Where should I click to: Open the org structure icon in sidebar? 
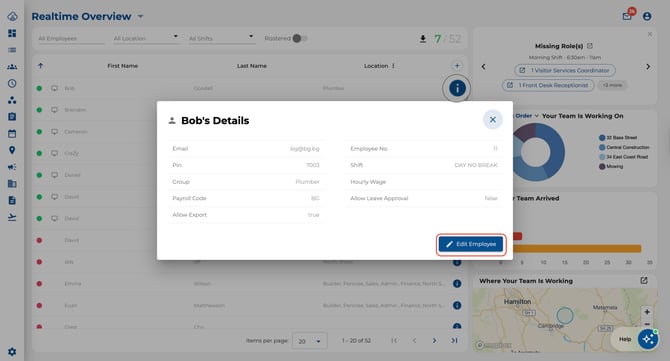click(x=12, y=100)
